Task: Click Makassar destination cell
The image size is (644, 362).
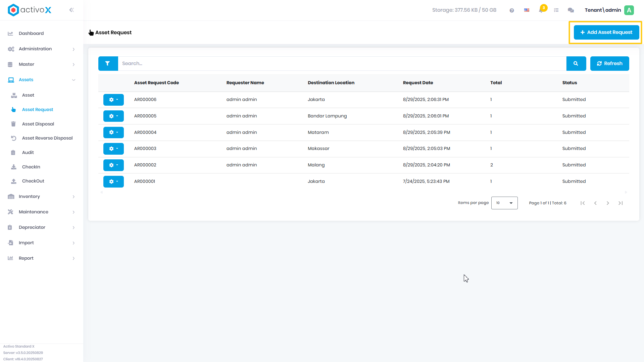Action: (x=318, y=149)
